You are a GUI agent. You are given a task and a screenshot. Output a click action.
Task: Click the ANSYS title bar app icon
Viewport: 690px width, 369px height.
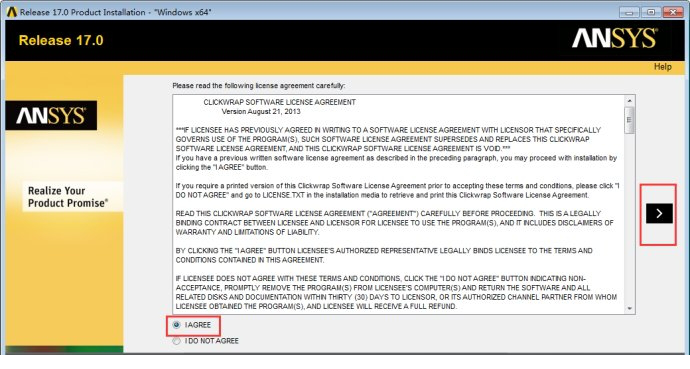point(11,12)
